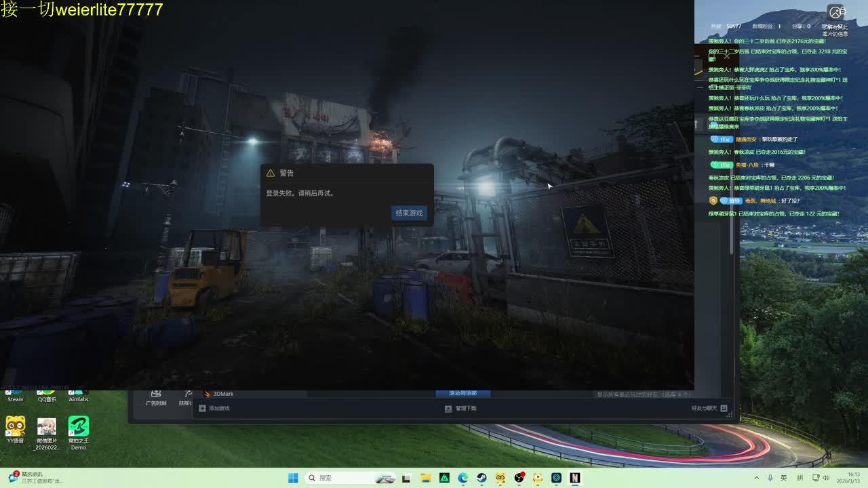The height and width of the screenshot is (488, 868).
Task: Toggle the 拼 pinyin input mode indicator
Action: pos(800,478)
